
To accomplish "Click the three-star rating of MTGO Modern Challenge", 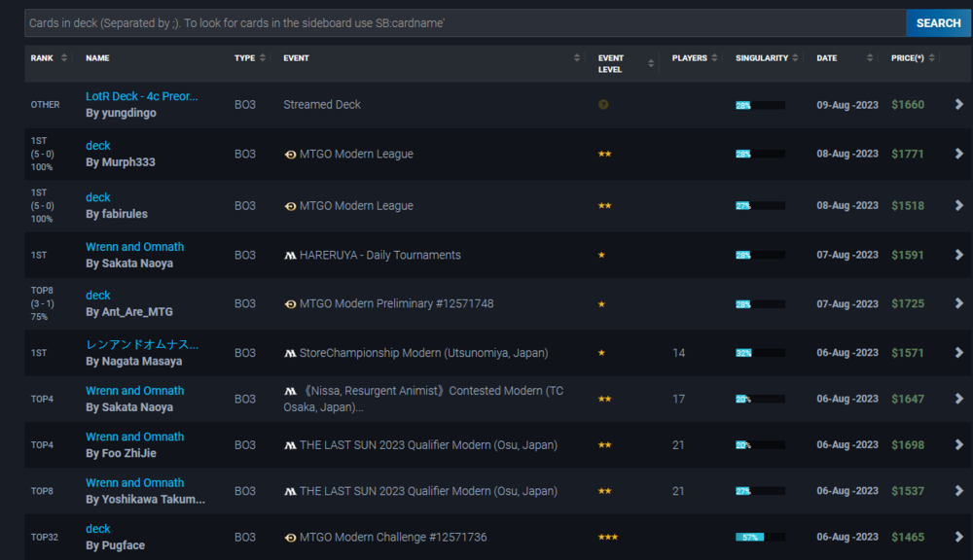I will click(x=607, y=538).
